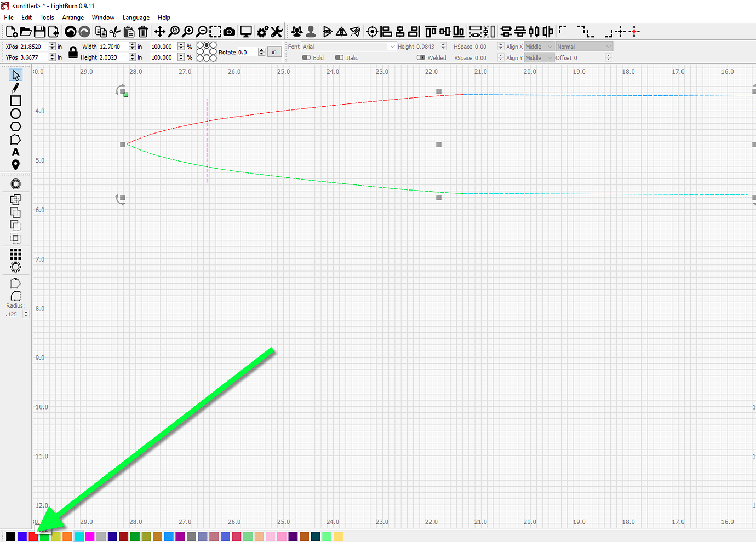Viewport: 756px width, 542px height.
Task: Open the Align X Middle dropdown
Action: (x=539, y=46)
